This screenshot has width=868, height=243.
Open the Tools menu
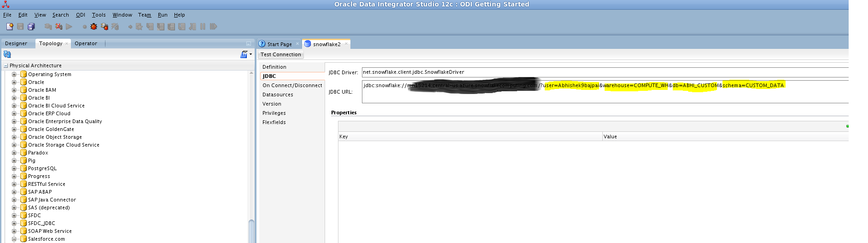(99, 15)
